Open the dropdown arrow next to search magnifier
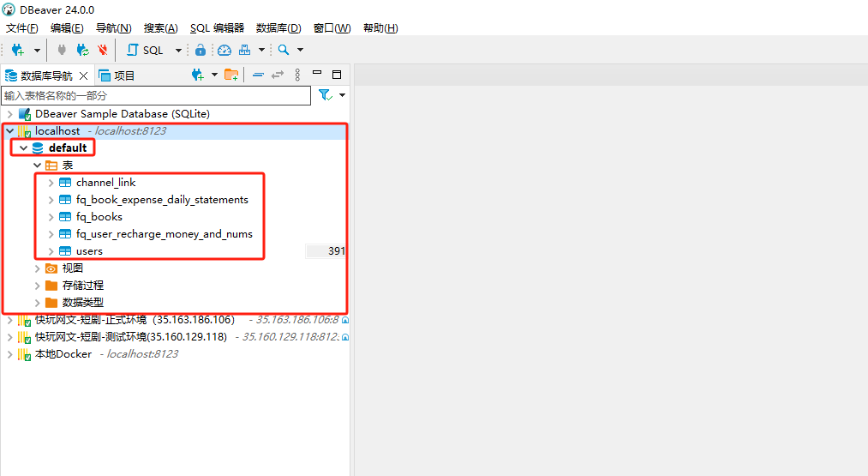This screenshot has height=476, width=868. point(301,50)
